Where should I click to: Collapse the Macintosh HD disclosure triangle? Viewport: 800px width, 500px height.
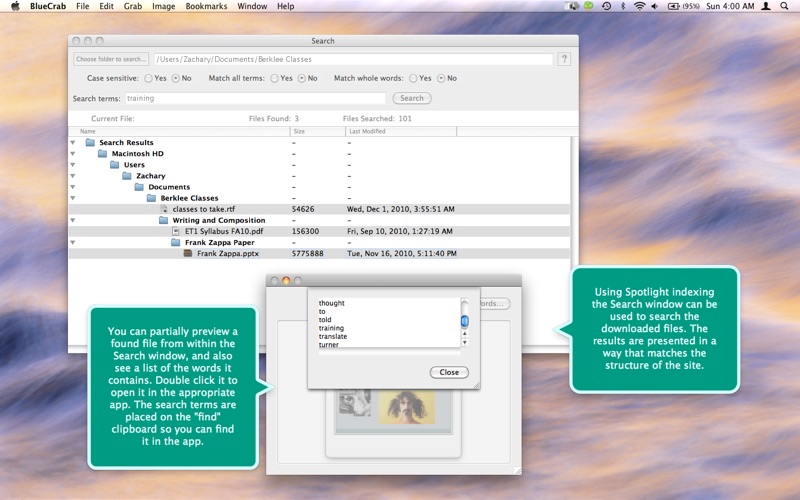(x=73, y=154)
